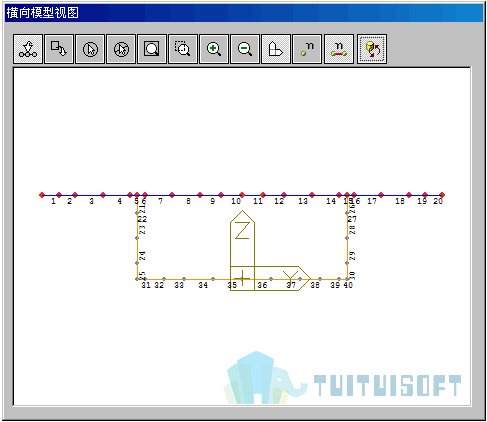Click element label 10 on top beam
Screen dimensions: 487x422
[x=236, y=201]
